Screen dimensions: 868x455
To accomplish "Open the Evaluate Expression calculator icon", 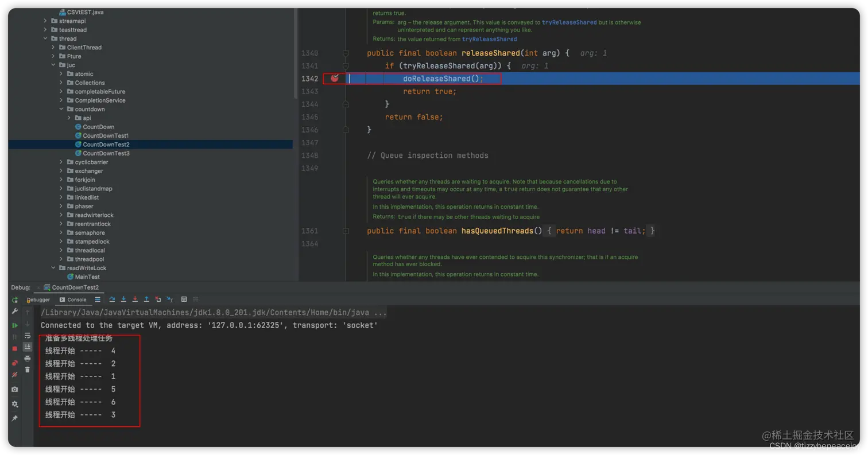I will (x=184, y=300).
